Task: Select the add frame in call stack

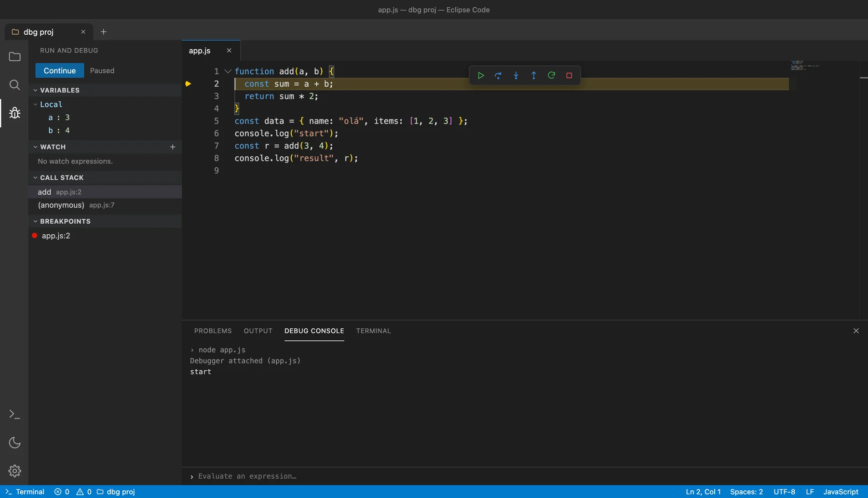Action: tap(105, 192)
